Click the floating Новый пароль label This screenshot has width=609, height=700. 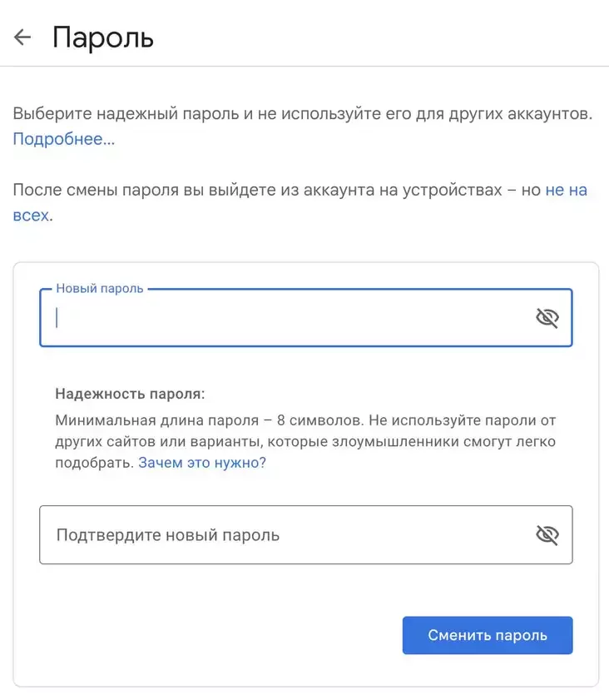pyautogui.click(x=100, y=288)
